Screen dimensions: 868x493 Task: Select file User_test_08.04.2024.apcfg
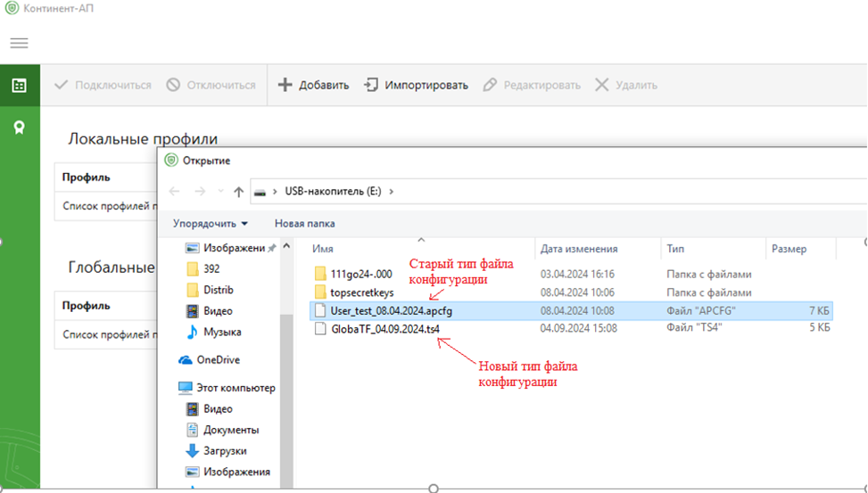click(384, 310)
